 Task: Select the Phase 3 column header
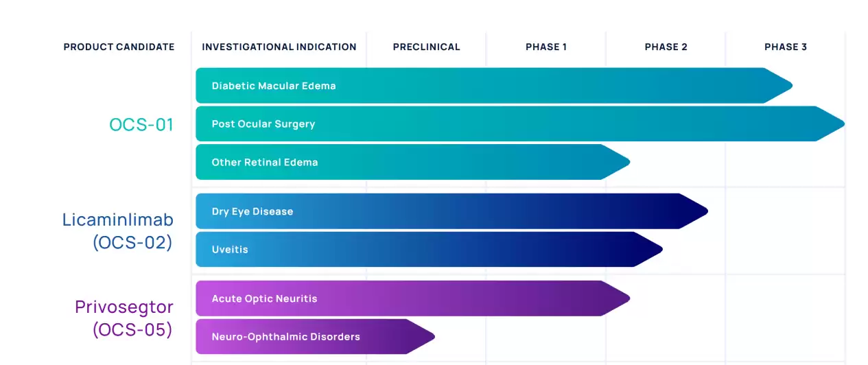coord(786,47)
